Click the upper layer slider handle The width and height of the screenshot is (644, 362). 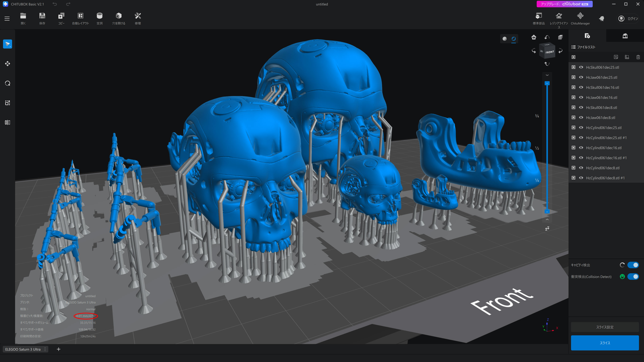pyautogui.click(x=547, y=83)
